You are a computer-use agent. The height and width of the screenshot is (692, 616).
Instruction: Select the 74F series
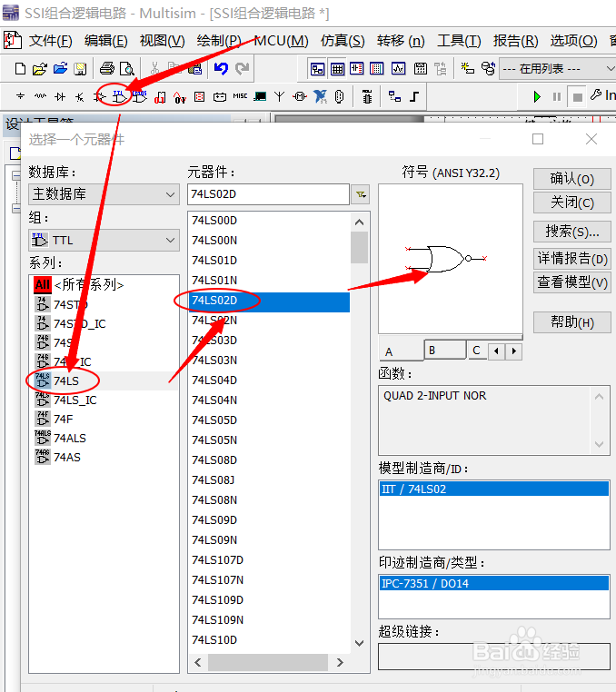coord(64,419)
